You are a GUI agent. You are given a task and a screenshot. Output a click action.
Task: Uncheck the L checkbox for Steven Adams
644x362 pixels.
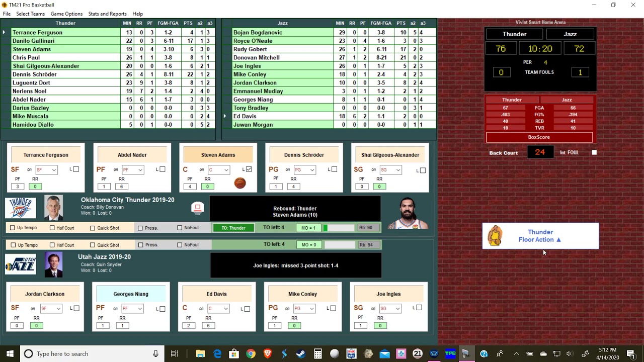pos(249,169)
